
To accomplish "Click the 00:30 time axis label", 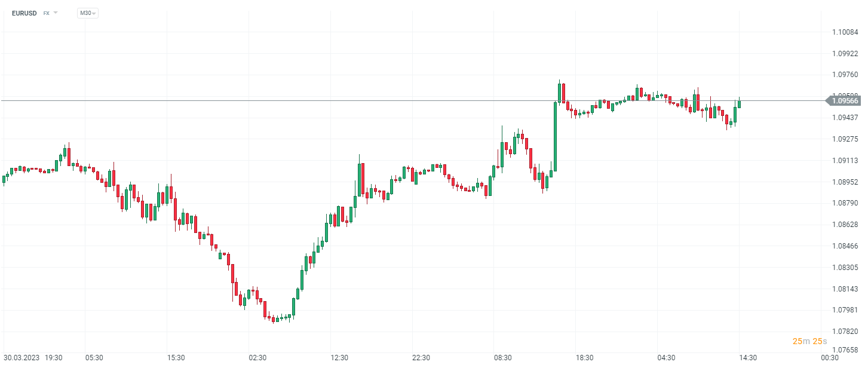I will pos(830,358).
